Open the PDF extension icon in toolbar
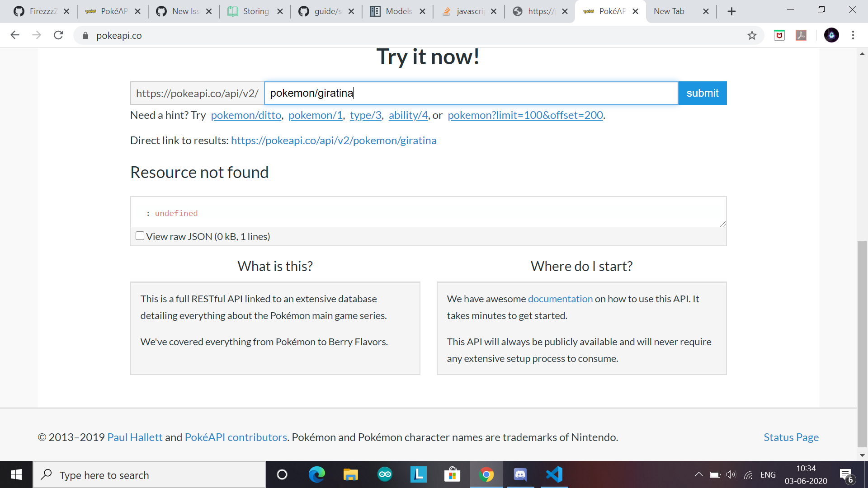This screenshot has width=868, height=488. click(801, 35)
